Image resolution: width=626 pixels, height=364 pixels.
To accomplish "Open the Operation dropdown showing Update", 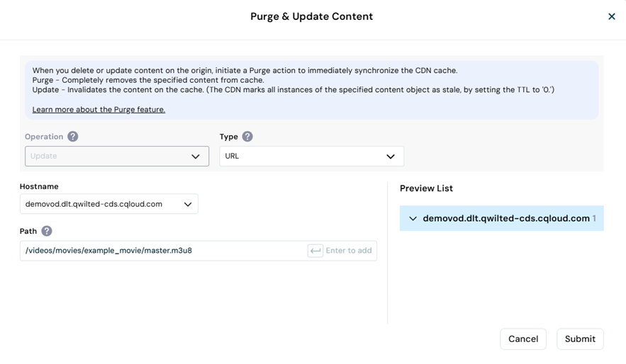I will click(117, 157).
